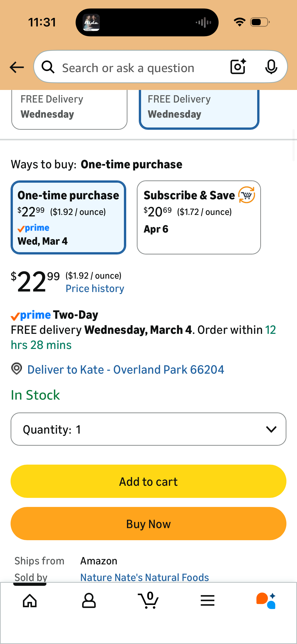Open the account profile icon
The width and height of the screenshot is (297, 644).
[x=89, y=600]
